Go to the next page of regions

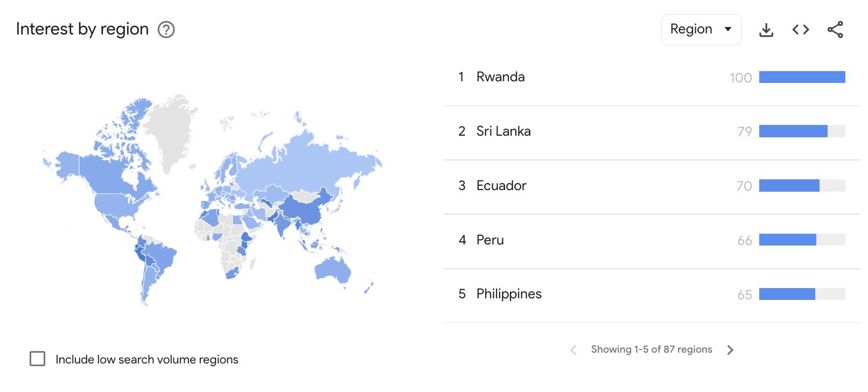coord(731,349)
